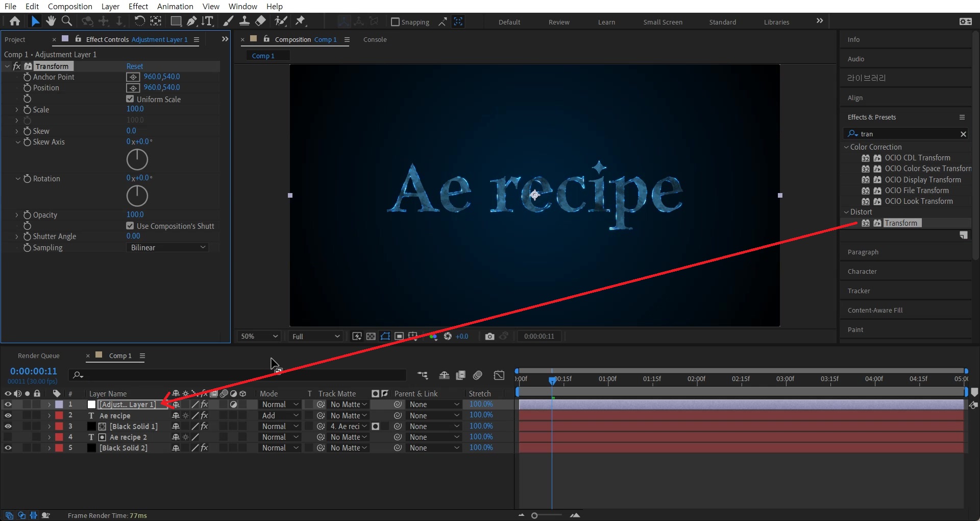Select the Rotation tool
980x521 pixels.
click(x=139, y=21)
